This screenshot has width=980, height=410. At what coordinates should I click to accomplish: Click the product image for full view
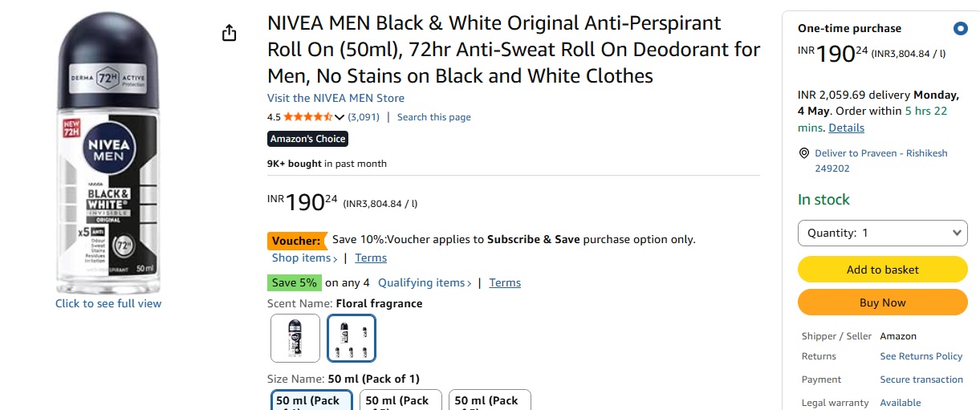[x=108, y=160]
